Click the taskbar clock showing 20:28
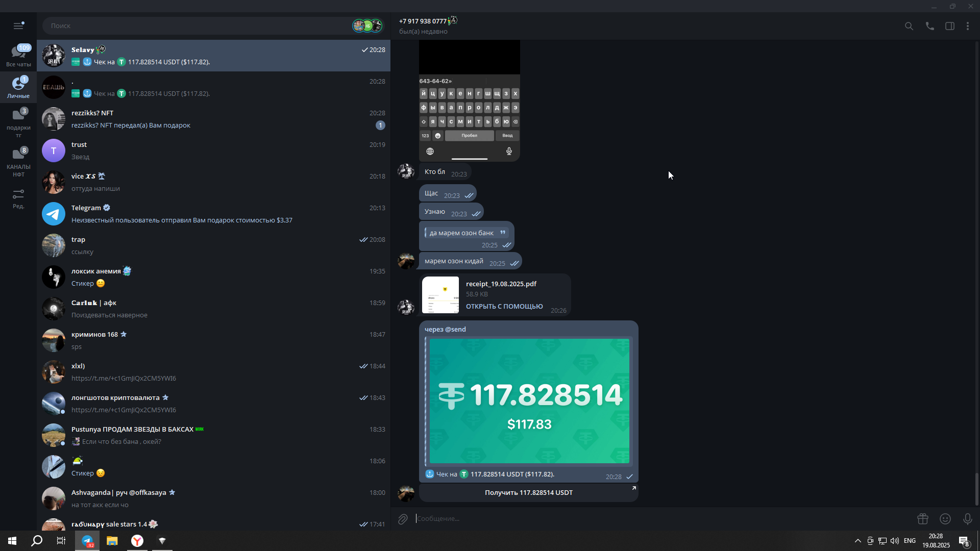 click(x=936, y=541)
